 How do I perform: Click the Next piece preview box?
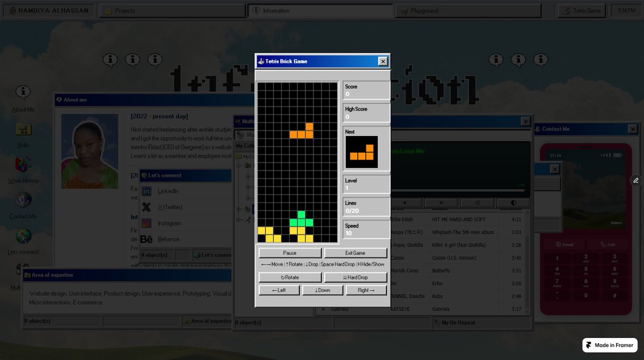(362, 152)
